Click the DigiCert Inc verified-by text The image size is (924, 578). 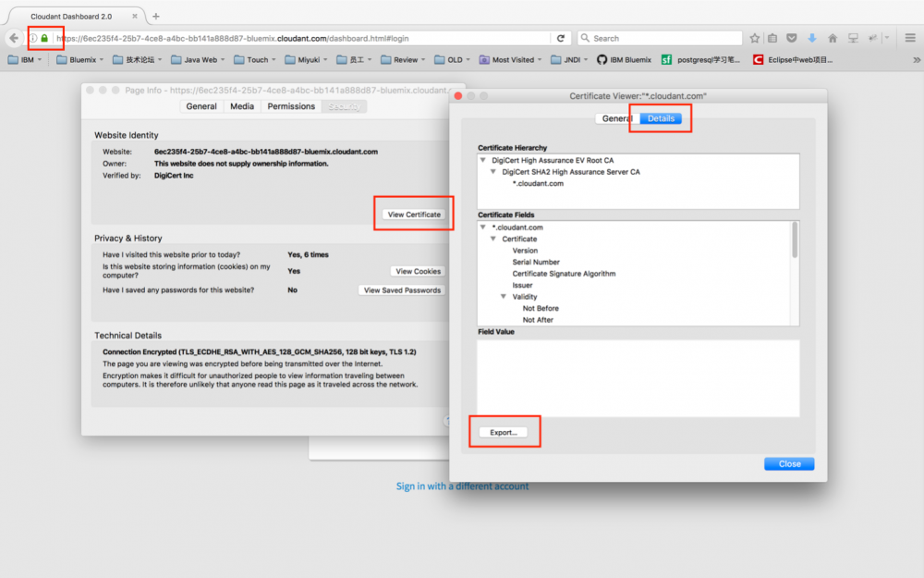pyautogui.click(x=174, y=175)
